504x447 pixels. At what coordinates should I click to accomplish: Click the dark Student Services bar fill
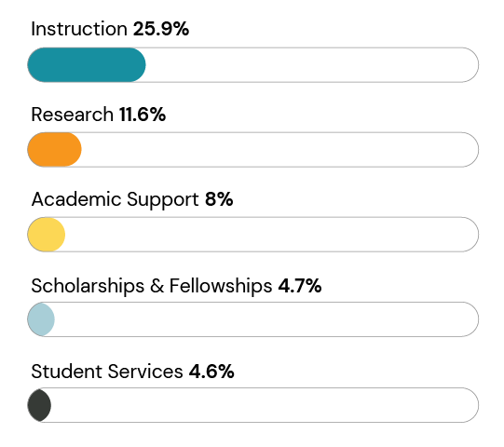coord(39,405)
